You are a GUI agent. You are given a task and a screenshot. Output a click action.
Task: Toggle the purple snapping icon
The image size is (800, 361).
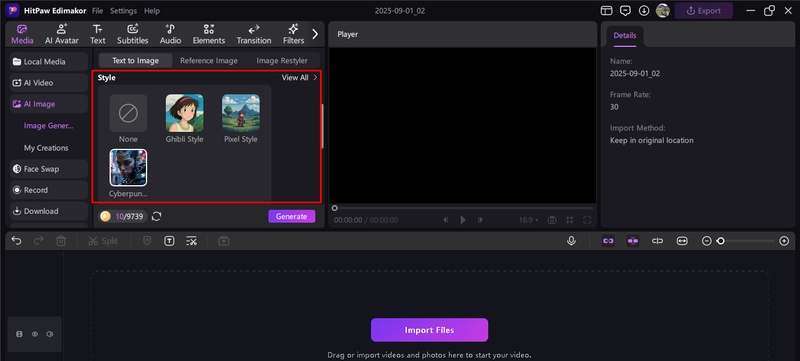[x=633, y=241]
